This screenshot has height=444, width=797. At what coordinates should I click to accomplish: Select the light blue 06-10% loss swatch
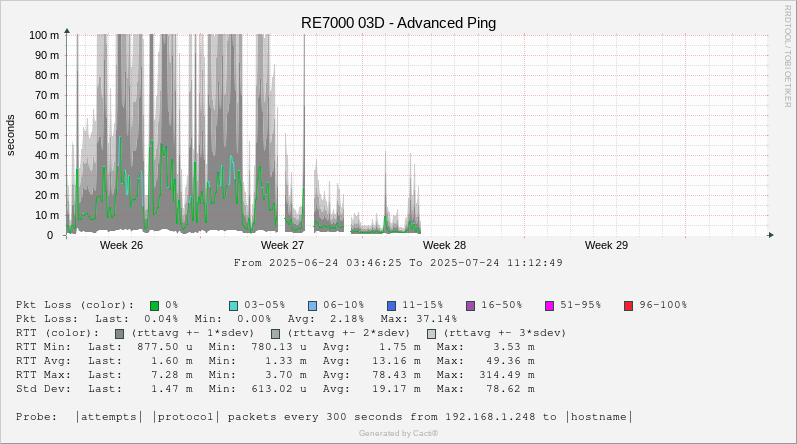pyautogui.click(x=312, y=305)
